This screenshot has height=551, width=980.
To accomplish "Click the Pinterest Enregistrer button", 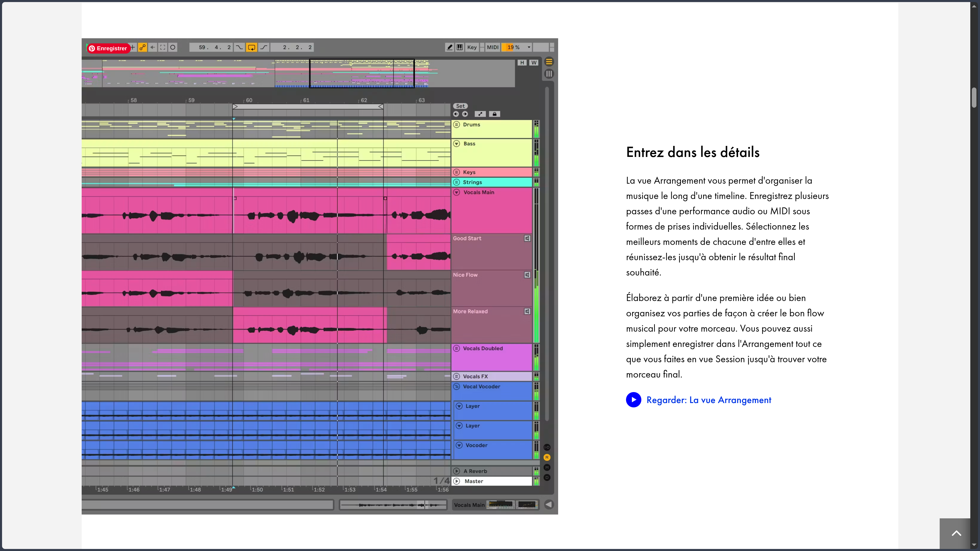I will point(108,48).
